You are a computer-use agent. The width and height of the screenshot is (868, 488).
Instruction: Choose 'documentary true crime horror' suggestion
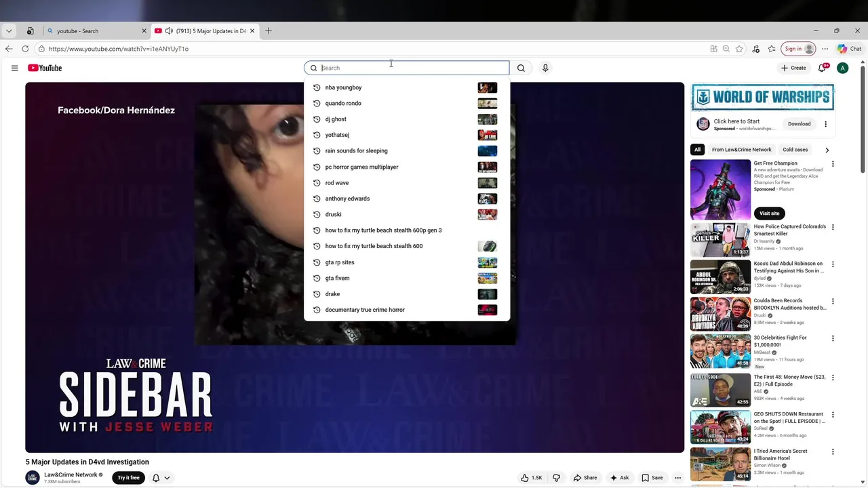click(407, 310)
